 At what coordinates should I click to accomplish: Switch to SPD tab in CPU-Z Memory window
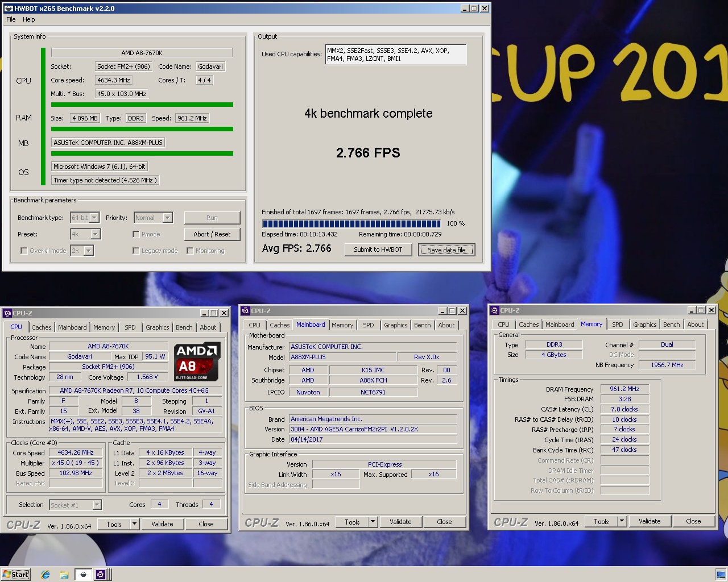click(x=618, y=325)
